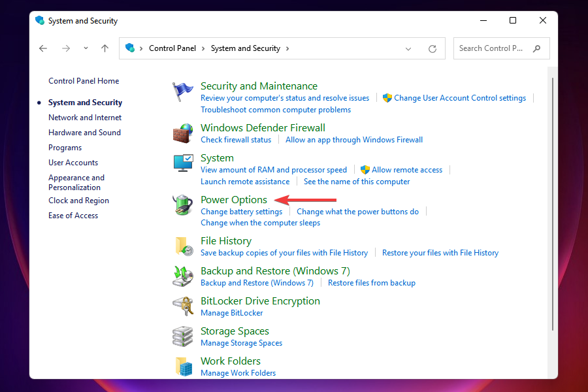Click the Power Options battery icon
Screen dimensions: 588x392
pyautogui.click(x=183, y=205)
